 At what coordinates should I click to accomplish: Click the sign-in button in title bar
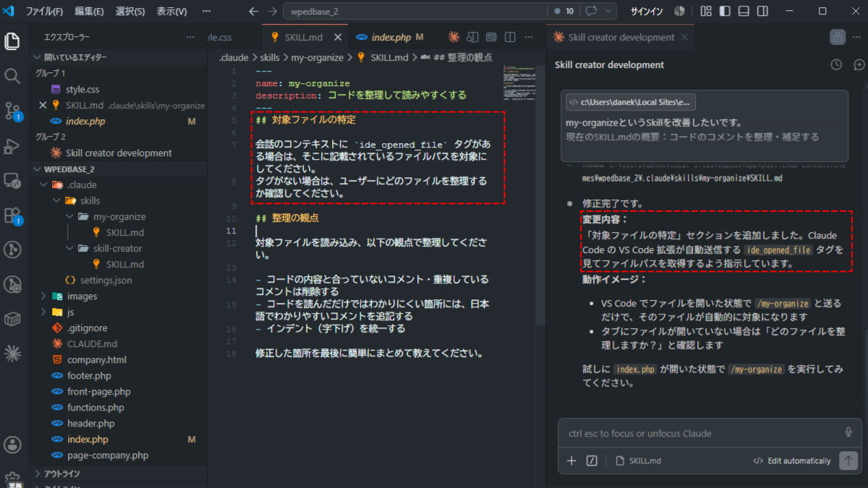[646, 11]
